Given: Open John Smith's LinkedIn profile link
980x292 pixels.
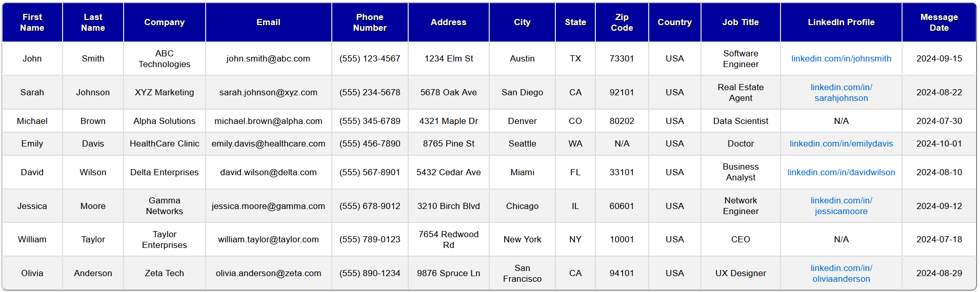Looking at the screenshot, I should click(x=841, y=59).
